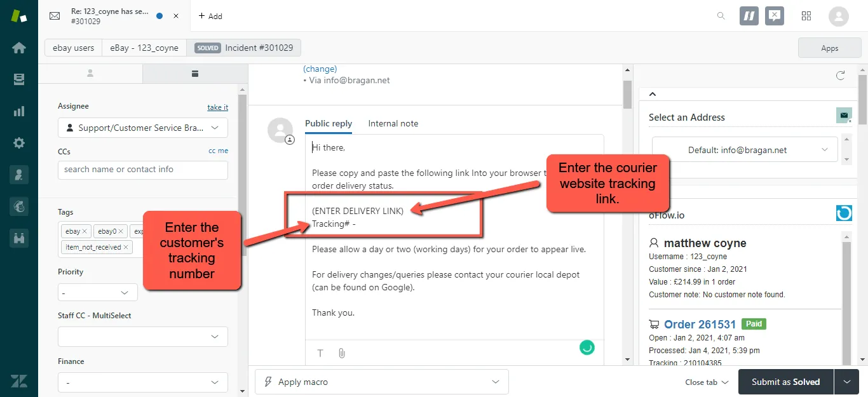Click the take it link
This screenshot has width=868, height=397.
tap(217, 107)
